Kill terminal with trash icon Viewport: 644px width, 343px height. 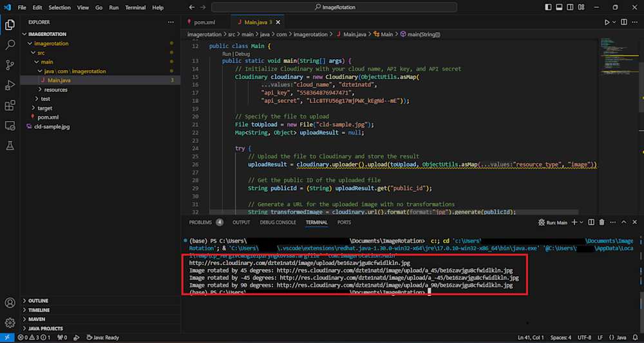[601, 223]
